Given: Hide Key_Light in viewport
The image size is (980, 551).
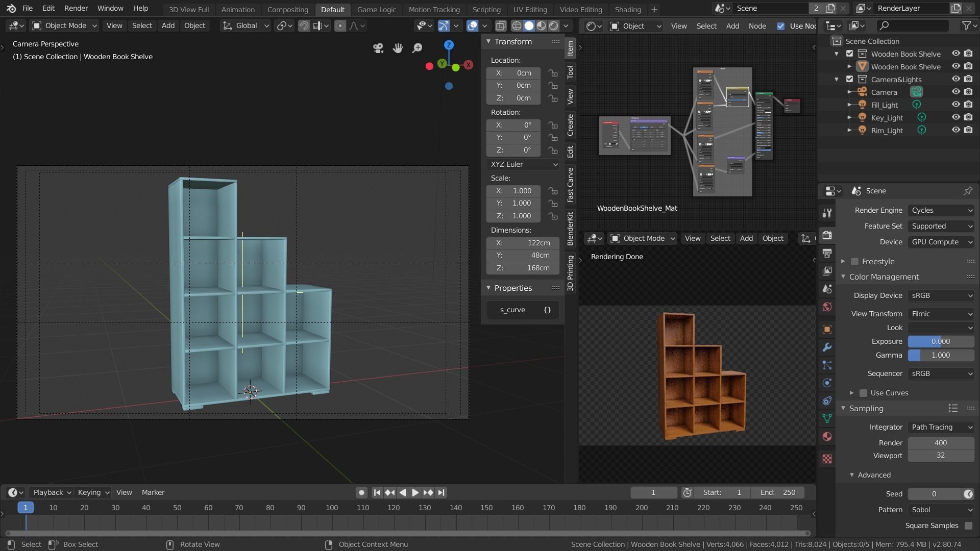Looking at the screenshot, I should (x=956, y=117).
